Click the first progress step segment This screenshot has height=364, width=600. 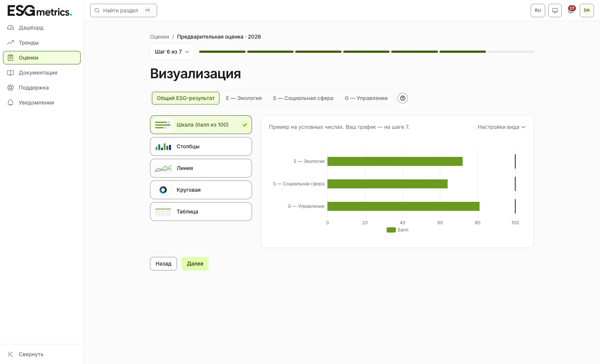pos(222,52)
